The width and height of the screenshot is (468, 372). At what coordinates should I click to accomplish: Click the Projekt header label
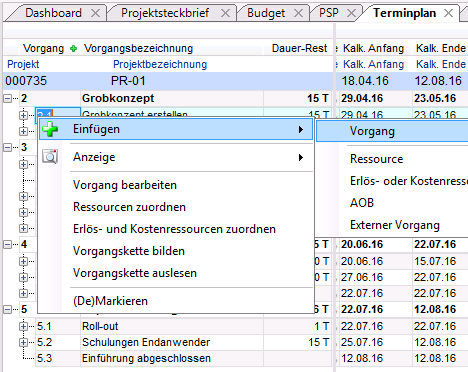[23, 64]
